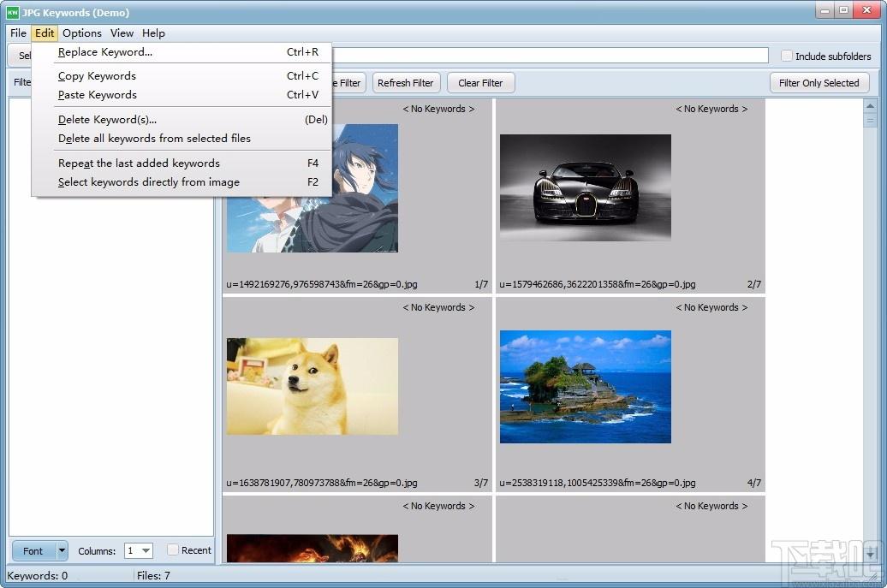Click the Filter Only Selected button
Image resolution: width=887 pixels, height=588 pixels.
coord(819,83)
